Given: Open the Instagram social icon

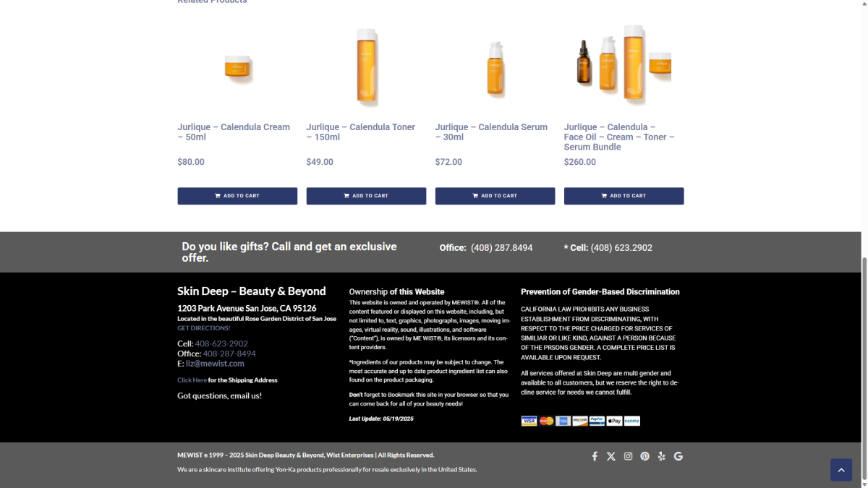Looking at the screenshot, I should 628,456.
